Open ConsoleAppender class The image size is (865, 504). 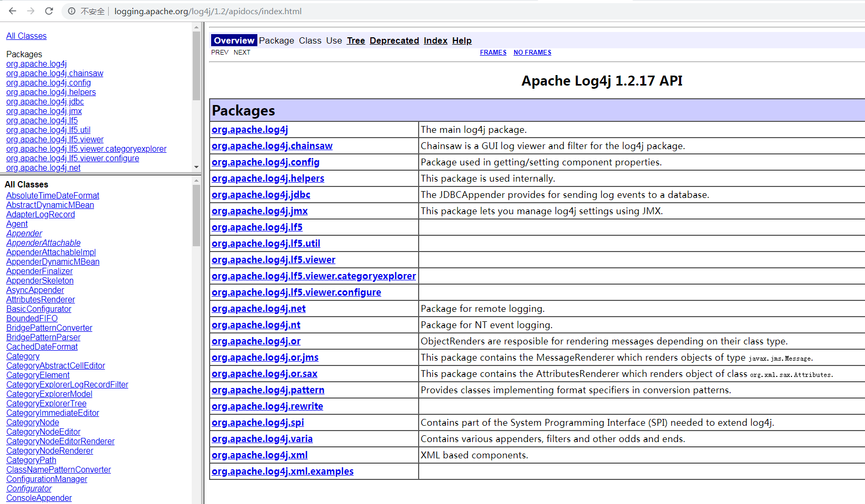point(39,498)
